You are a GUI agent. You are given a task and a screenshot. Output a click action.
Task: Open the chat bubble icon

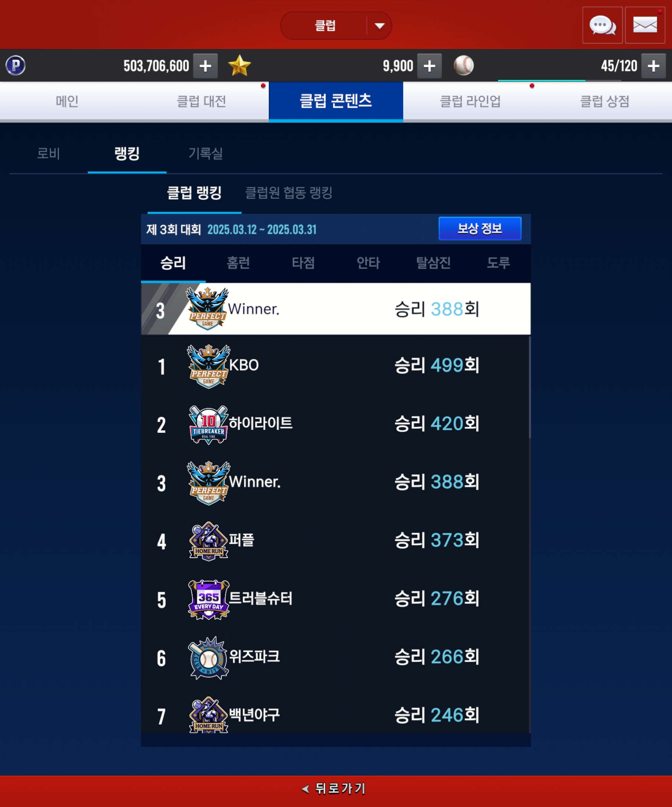pyautogui.click(x=602, y=25)
